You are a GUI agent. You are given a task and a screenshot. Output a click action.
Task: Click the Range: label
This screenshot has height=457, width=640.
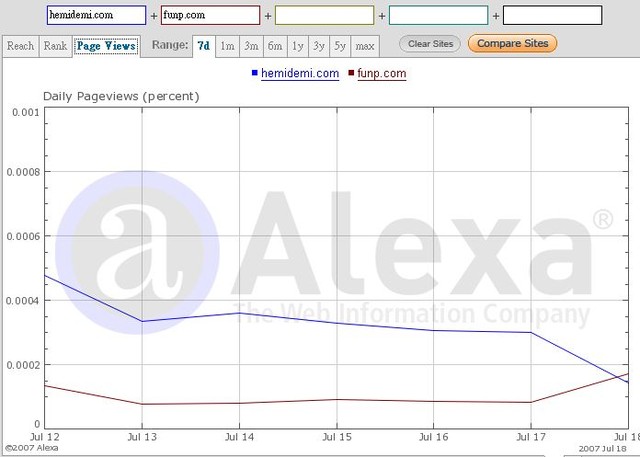pos(170,45)
